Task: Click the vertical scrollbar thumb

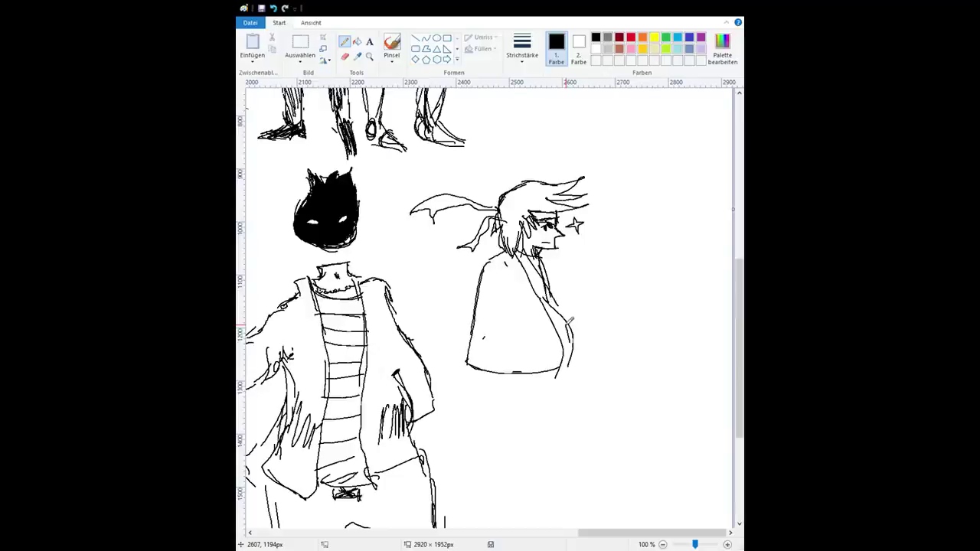Action: 739,348
